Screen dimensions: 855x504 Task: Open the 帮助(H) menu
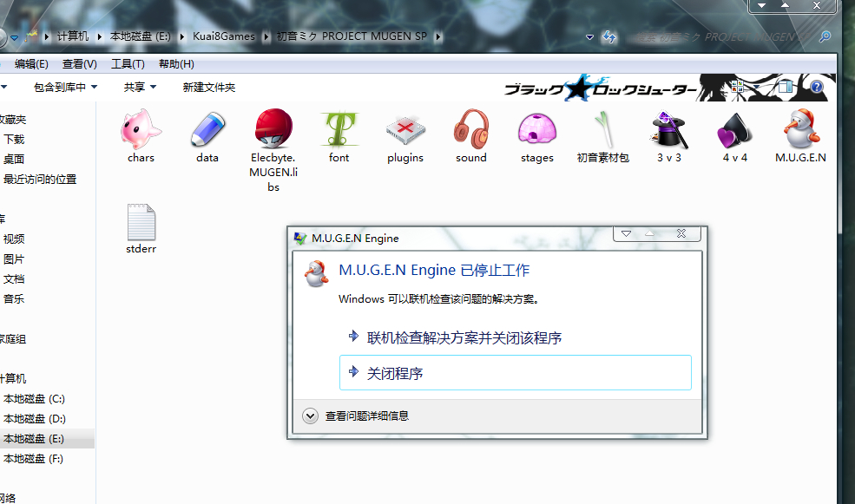[x=176, y=63]
